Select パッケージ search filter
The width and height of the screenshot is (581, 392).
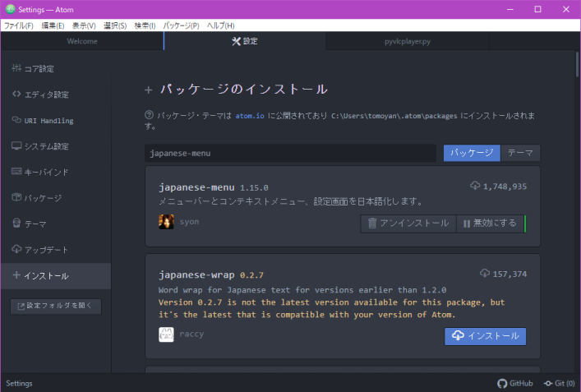click(472, 153)
